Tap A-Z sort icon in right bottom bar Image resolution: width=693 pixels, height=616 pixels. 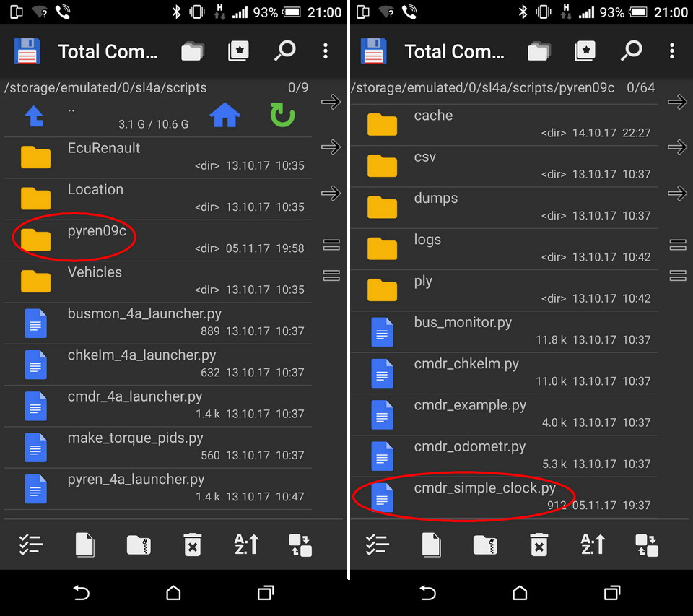(x=593, y=545)
